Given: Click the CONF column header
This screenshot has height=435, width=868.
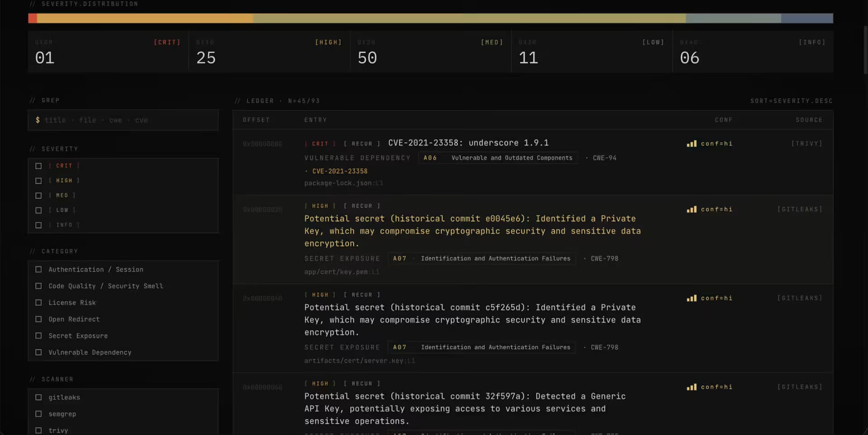Looking at the screenshot, I should pos(723,120).
